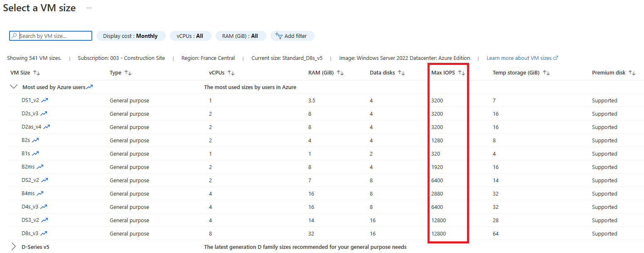Click the 2880 Max IOPS value

437,193
